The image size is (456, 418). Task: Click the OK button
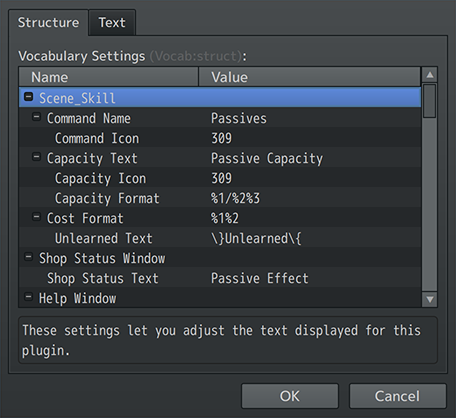pyautogui.click(x=290, y=396)
